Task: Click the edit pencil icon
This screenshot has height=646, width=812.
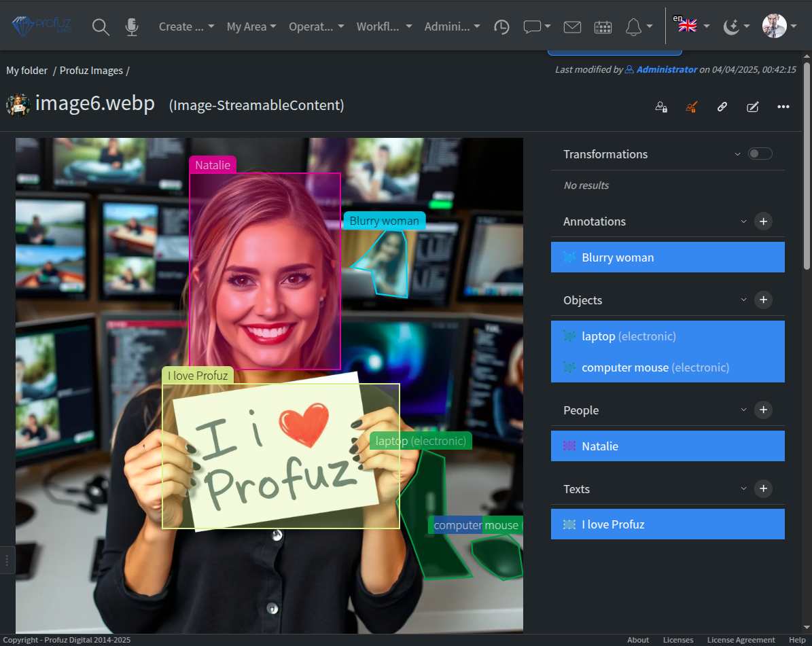Action: pos(752,107)
